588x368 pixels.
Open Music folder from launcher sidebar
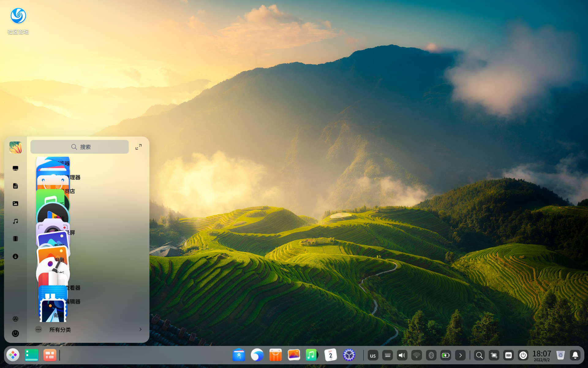[x=15, y=221]
